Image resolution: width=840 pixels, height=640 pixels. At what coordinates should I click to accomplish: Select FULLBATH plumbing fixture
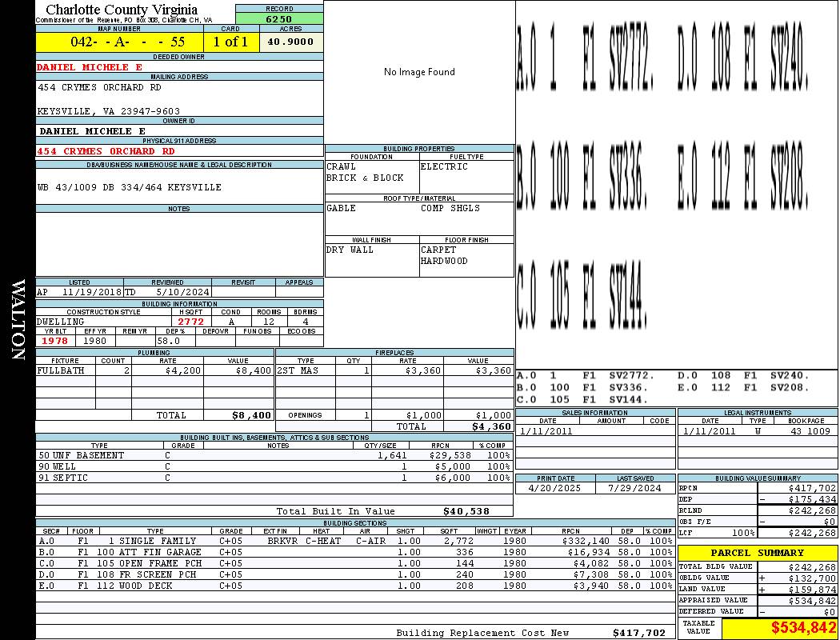tap(61, 370)
